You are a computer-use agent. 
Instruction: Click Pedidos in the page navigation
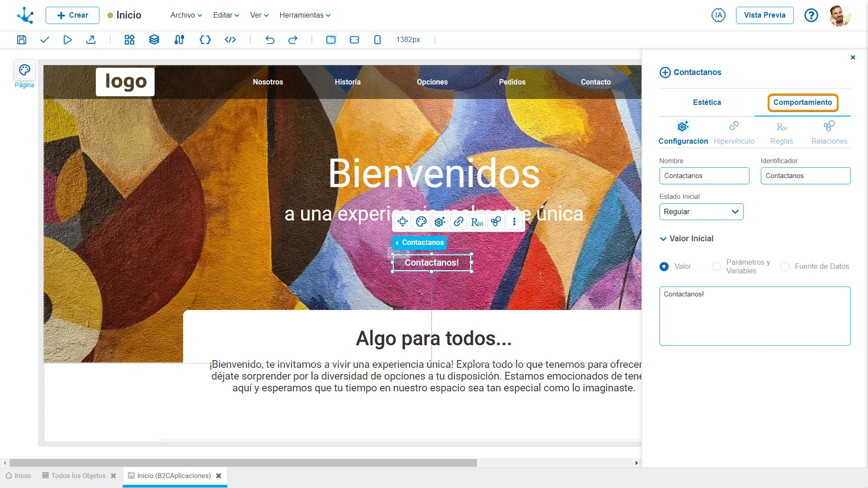[x=512, y=82]
